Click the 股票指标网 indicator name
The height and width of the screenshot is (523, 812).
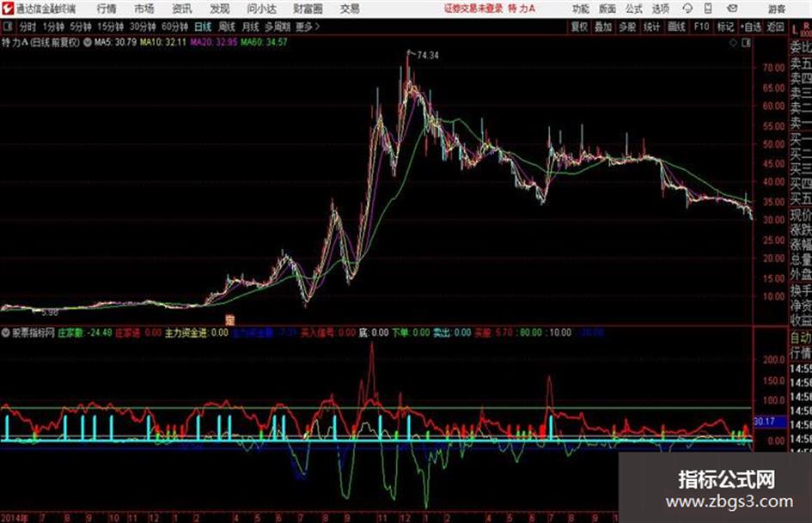[34, 332]
